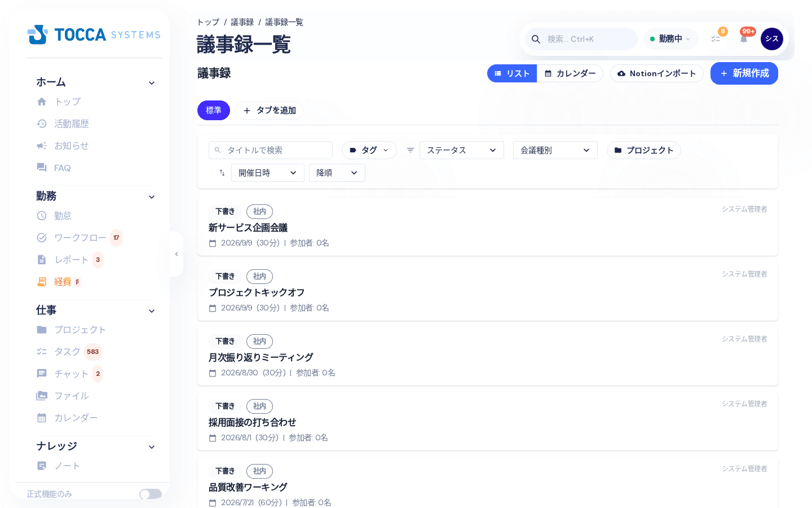The image size is (812, 508).
Task: Click the タイトルで検索 search field
Action: pos(271,150)
